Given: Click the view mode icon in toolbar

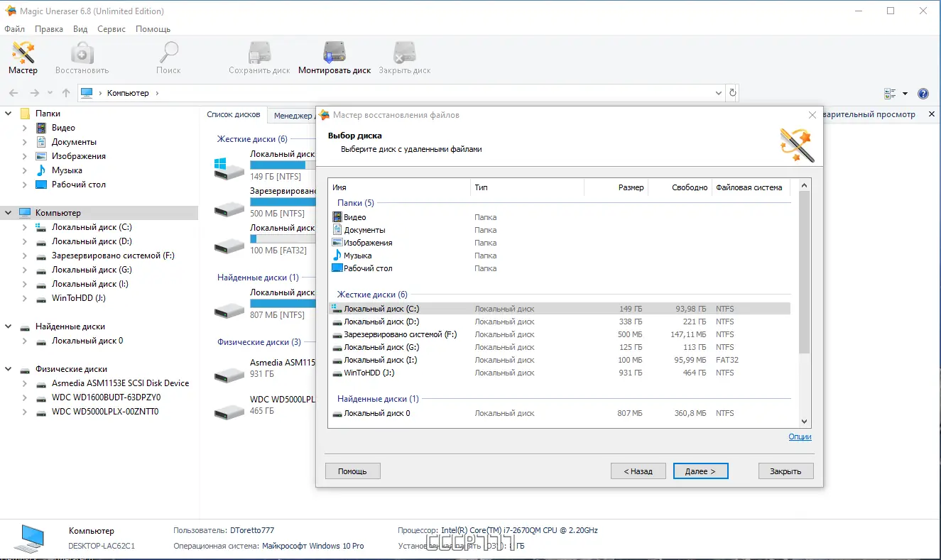Looking at the screenshot, I should tap(890, 94).
